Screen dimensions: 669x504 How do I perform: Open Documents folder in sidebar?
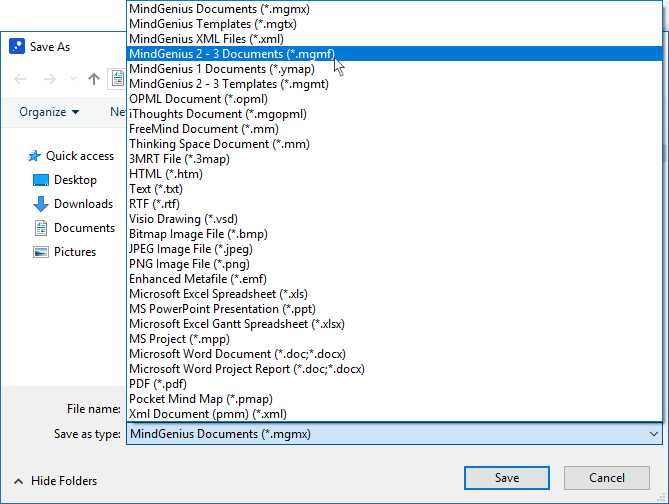pyautogui.click(x=74, y=228)
